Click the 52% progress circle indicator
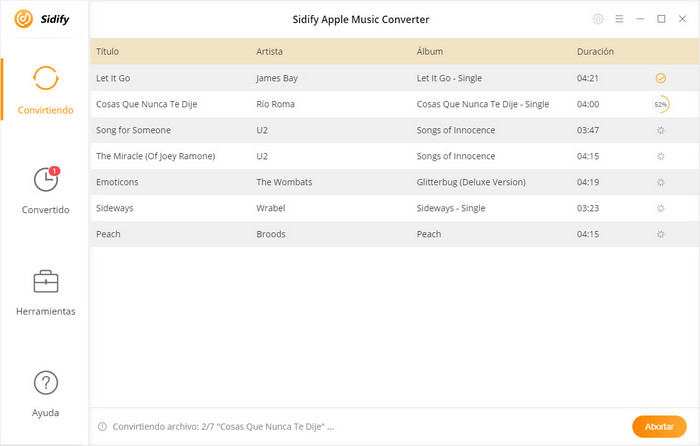The width and height of the screenshot is (700, 446). (x=661, y=104)
